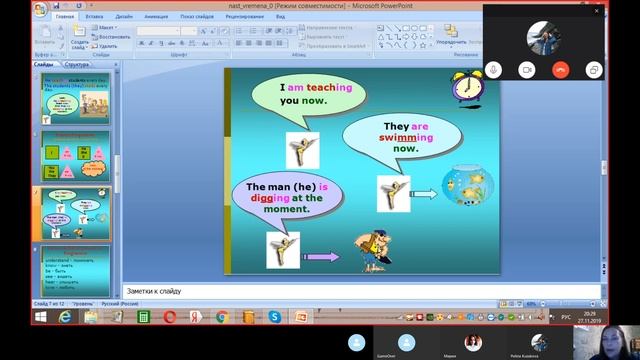Hang up call with red button
The height and width of the screenshot is (360, 640).
pyautogui.click(x=560, y=70)
